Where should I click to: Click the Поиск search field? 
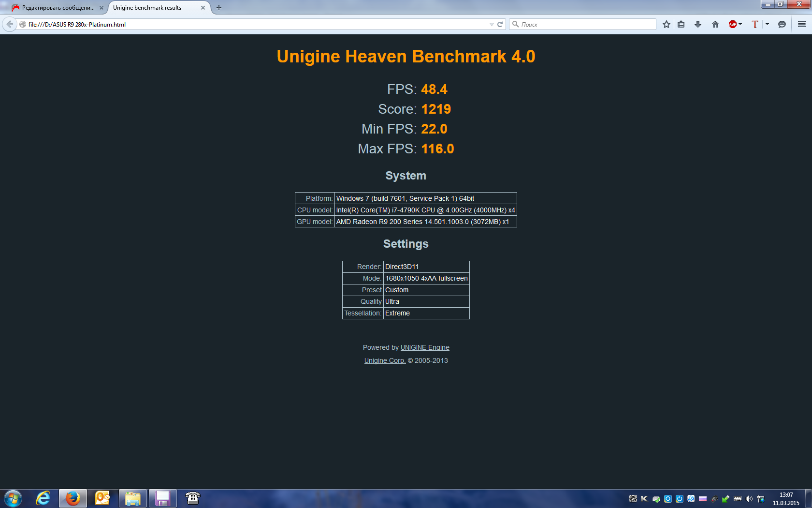[582, 24]
